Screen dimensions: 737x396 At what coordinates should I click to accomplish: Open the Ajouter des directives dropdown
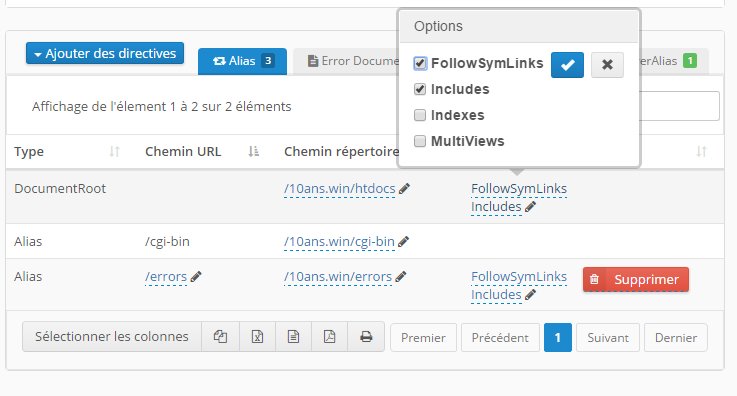click(x=105, y=54)
